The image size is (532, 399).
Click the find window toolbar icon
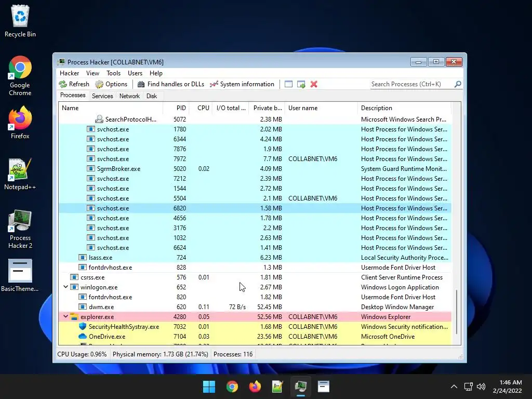288,84
